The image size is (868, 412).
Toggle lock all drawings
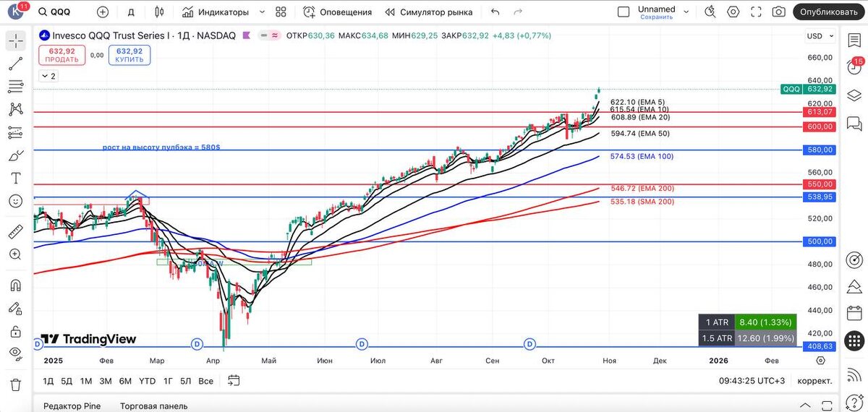pyautogui.click(x=15, y=331)
